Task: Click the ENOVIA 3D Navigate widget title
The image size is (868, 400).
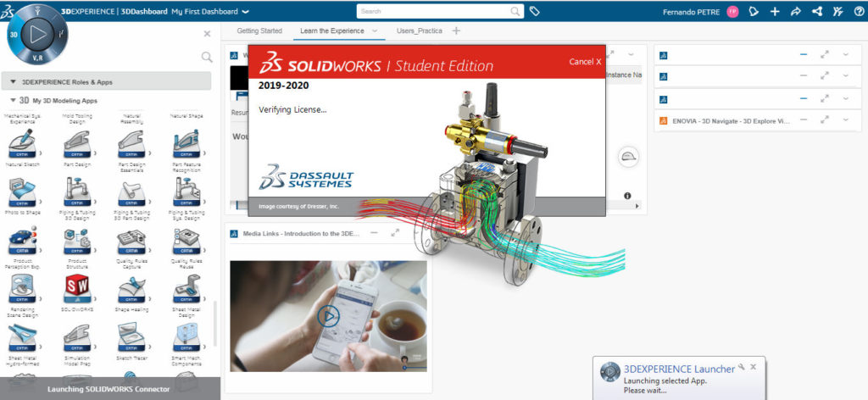Action: point(731,120)
